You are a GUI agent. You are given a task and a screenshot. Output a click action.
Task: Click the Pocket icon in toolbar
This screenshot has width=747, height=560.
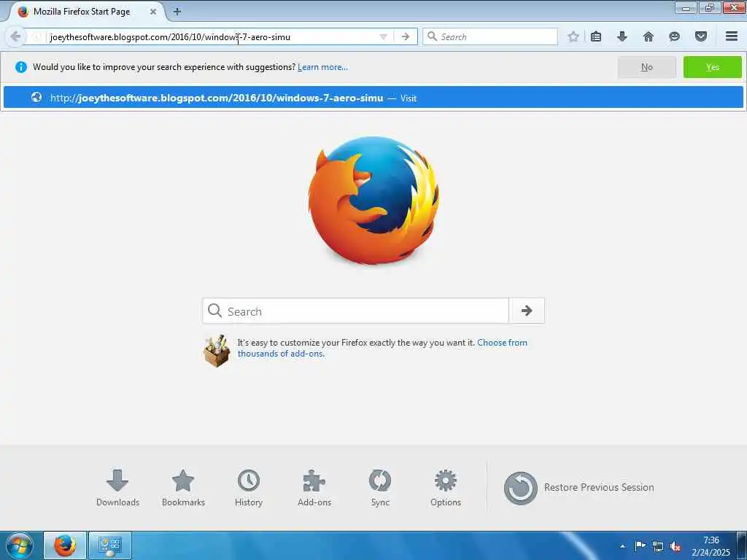tap(701, 36)
